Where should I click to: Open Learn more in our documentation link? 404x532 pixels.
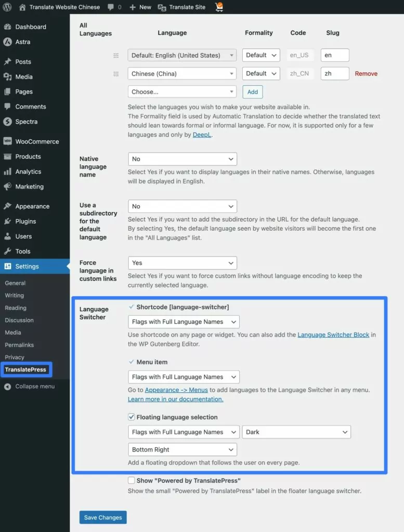tap(176, 399)
